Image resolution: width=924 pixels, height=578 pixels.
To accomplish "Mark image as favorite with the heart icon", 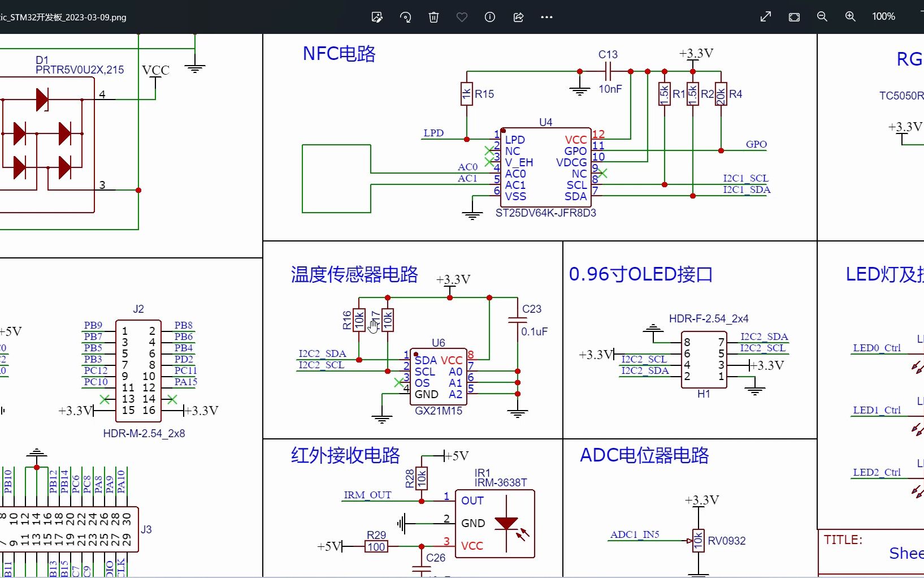I will click(462, 17).
